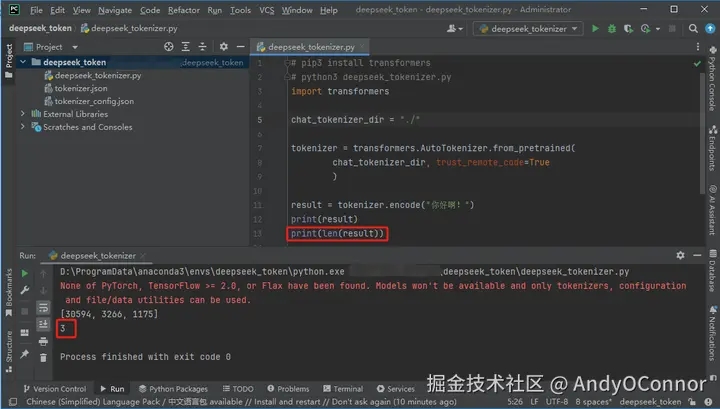Click the disabled stop button in toolbar

(672, 28)
